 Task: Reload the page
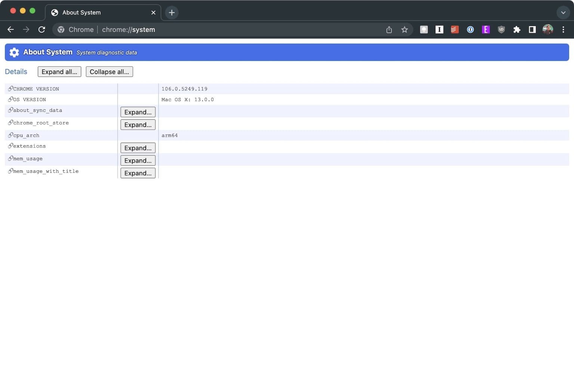[41, 30]
